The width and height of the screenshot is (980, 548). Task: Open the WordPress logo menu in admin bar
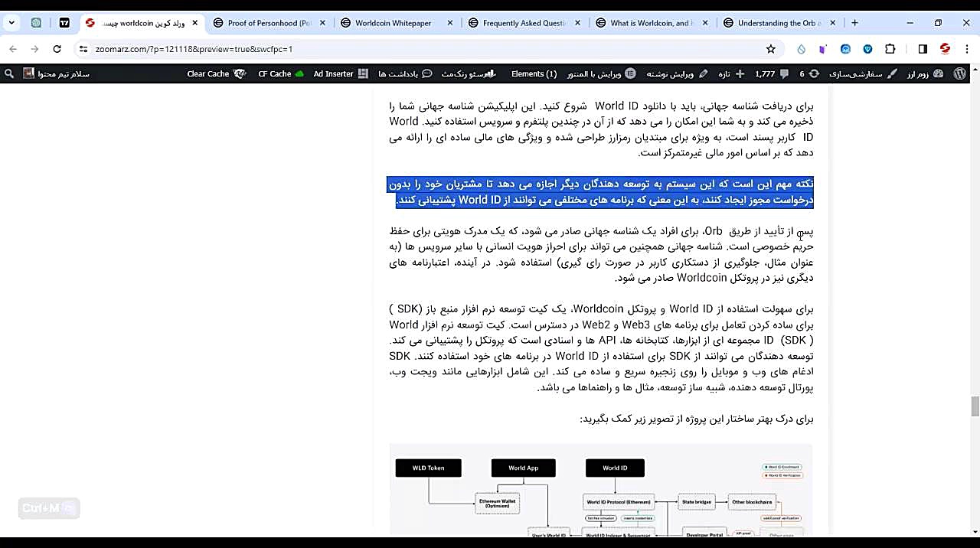[x=960, y=74]
